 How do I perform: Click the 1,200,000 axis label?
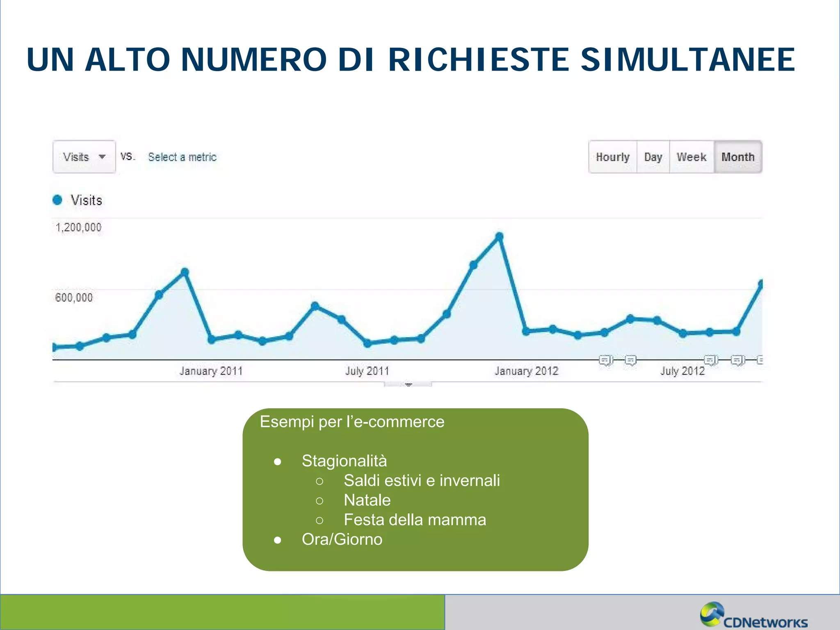click(x=78, y=227)
